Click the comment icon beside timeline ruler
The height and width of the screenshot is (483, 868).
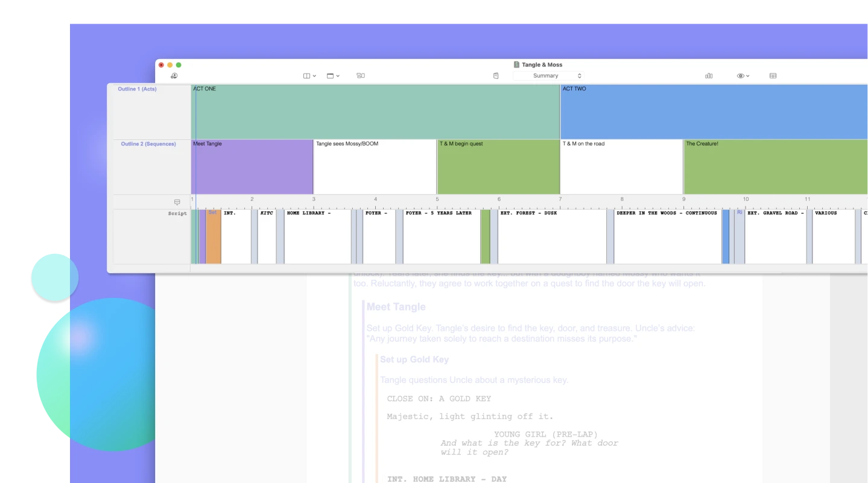[x=177, y=203]
